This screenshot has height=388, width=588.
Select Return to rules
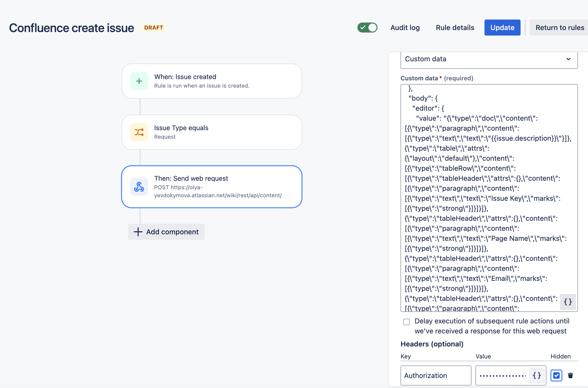(559, 28)
